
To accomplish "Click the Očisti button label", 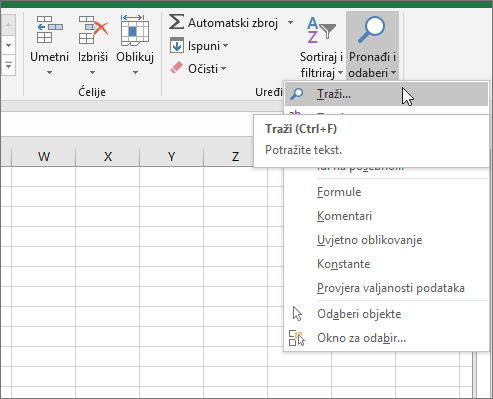I will coord(203,69).
